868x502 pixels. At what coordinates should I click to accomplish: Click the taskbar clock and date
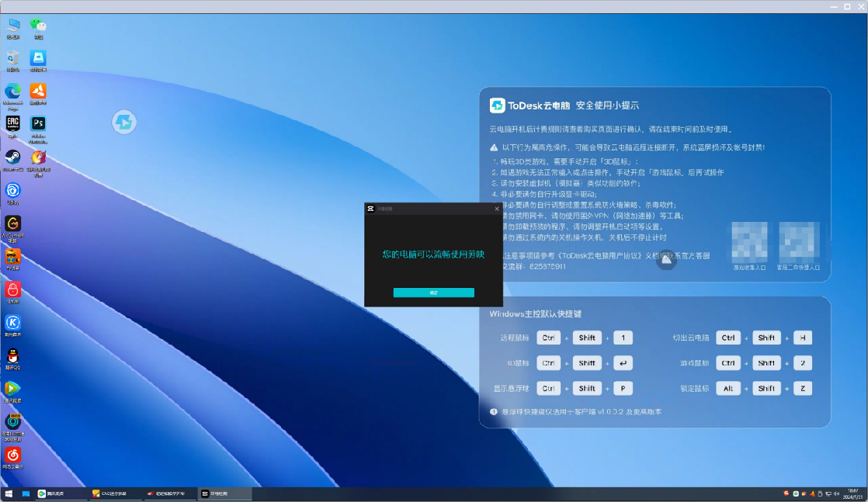coord(852,493)
